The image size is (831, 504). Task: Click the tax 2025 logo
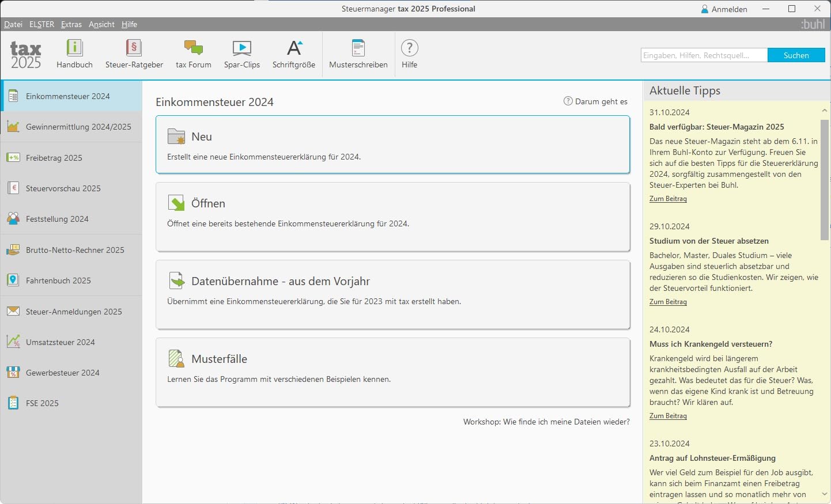[x=26, y=55]
